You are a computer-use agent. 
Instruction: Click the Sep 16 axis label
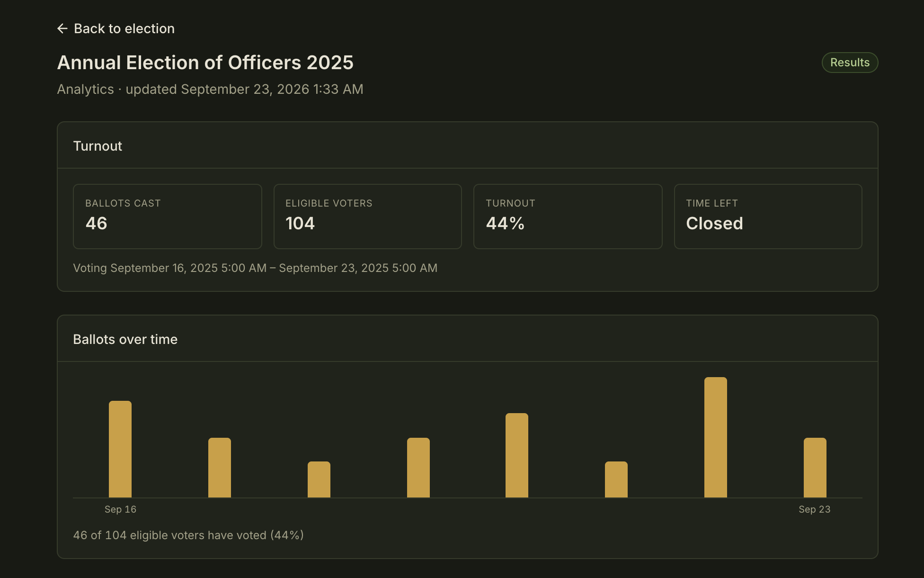pyautogui.click(x=120, y=509)
